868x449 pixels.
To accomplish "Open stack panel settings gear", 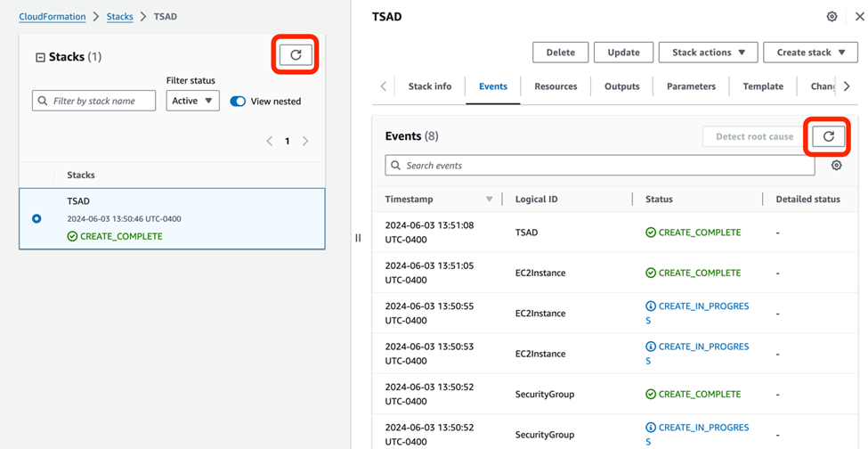I will 831,17.
